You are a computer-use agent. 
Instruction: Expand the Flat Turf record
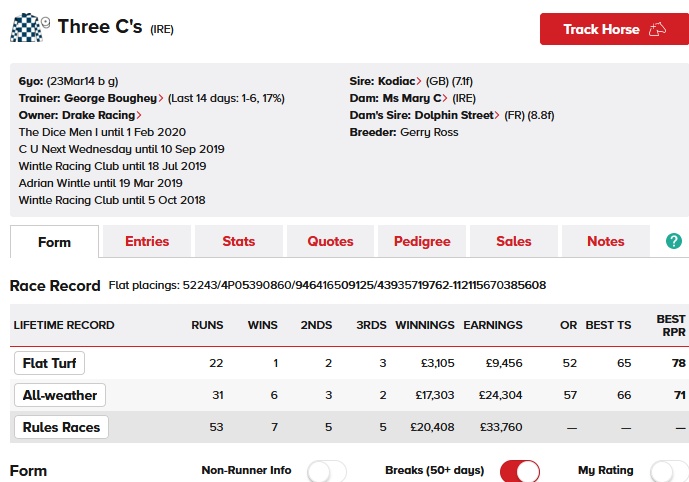[x=49, y=363]
